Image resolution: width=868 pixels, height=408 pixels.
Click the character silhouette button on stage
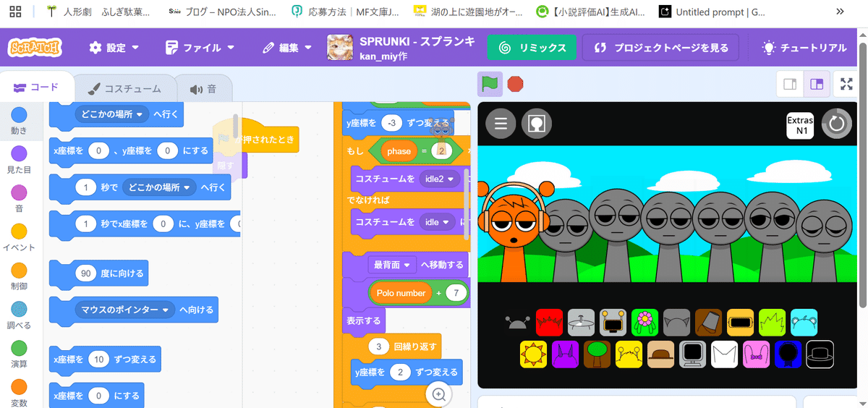point(536,124)
